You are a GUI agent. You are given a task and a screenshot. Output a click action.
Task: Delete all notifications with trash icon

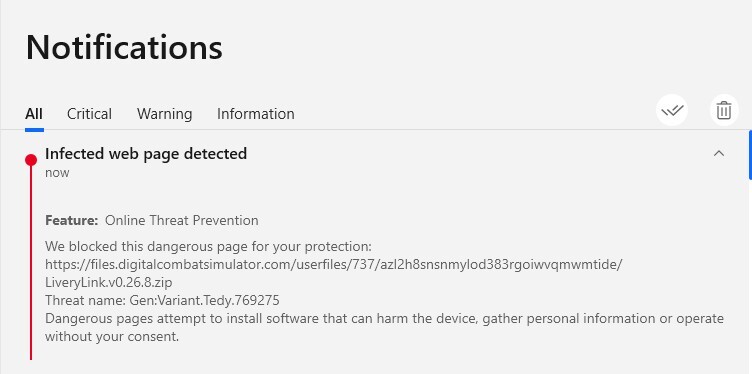click(724, 110)
